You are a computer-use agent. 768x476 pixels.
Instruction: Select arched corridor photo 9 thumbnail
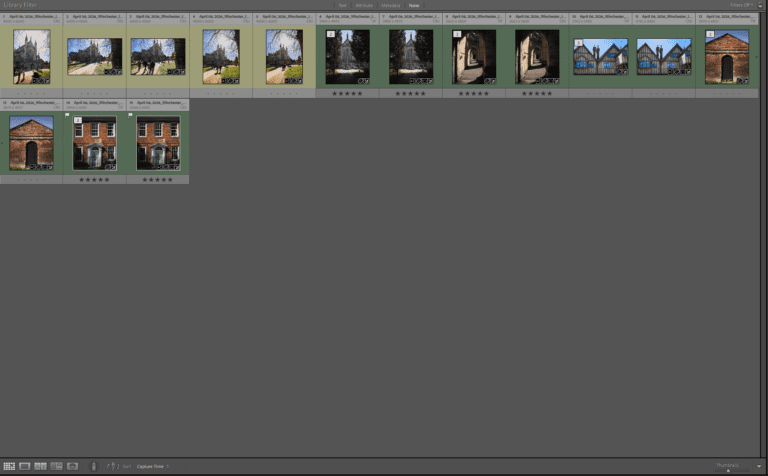pyautogui.click(x=537, y=57)
